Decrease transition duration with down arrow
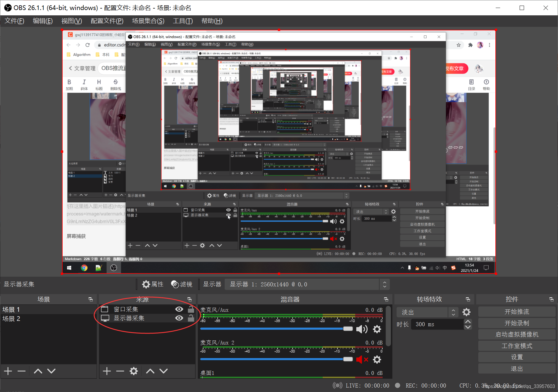The height and width of the screenshot is (392, 558). tap(468, 327)
